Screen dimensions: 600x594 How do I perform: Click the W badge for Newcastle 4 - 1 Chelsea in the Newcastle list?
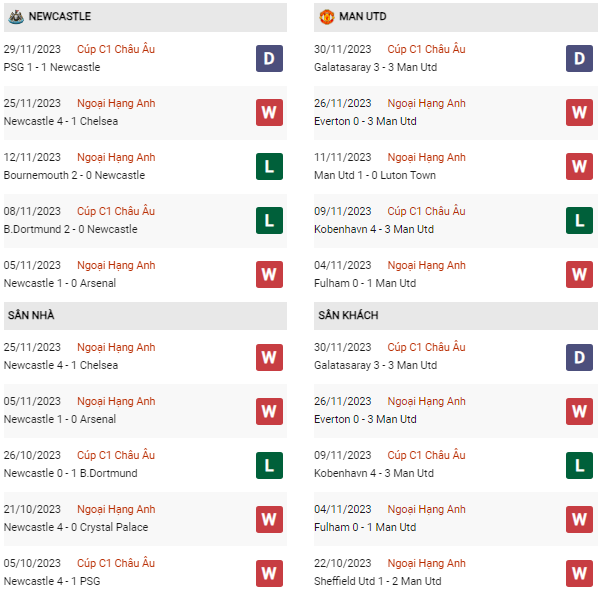click(x=269, y=112)
